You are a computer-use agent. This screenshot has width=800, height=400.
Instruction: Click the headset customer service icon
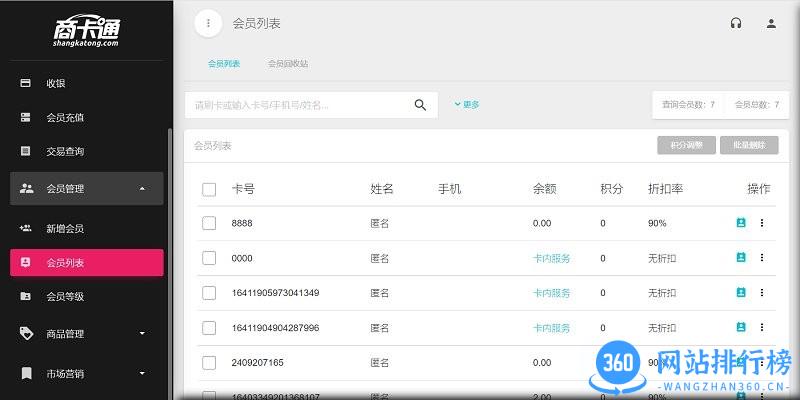tap(736, 23)
